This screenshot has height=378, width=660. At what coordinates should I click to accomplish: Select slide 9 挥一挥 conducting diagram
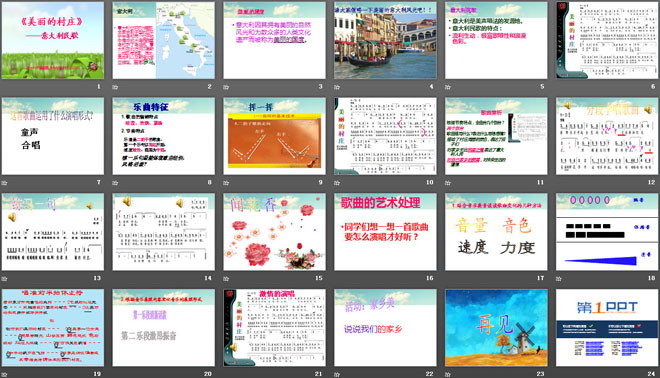click(274, 136)
